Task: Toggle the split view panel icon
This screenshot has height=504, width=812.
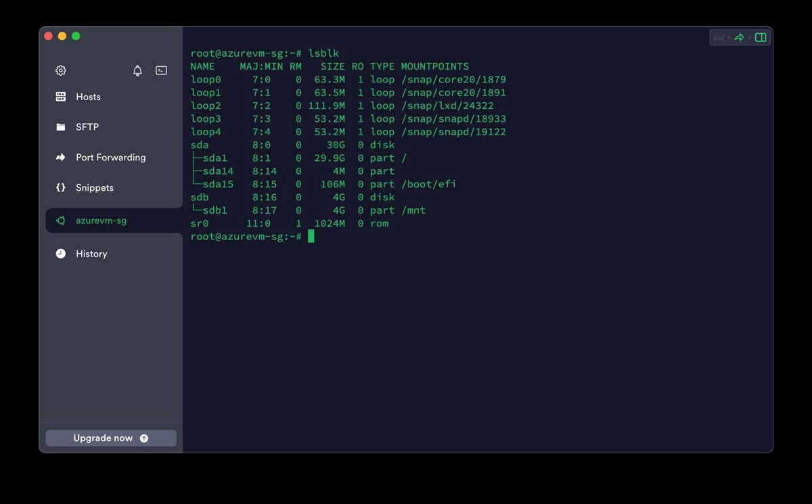Action: tap(761, 37)
